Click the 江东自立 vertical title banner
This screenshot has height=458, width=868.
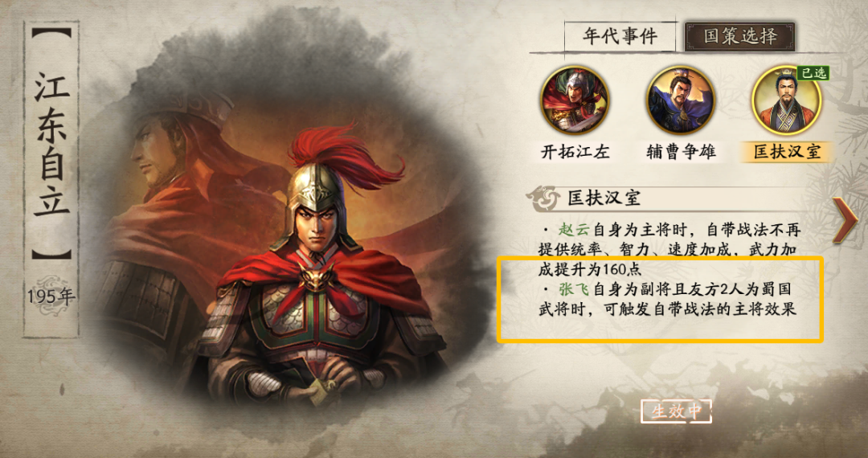51,144
